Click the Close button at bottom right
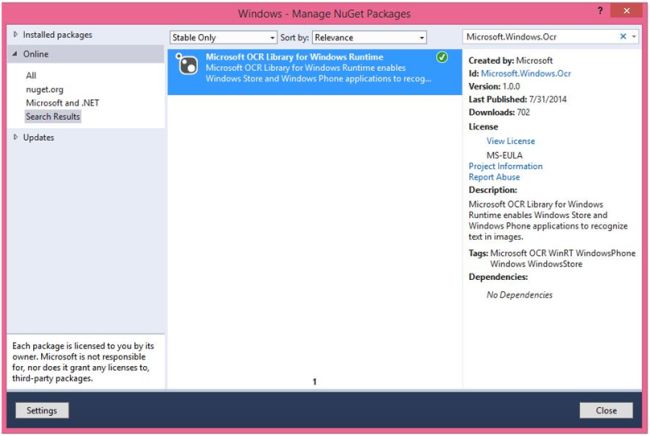Viewport: 650px width, 436px height. pos(606,410)
